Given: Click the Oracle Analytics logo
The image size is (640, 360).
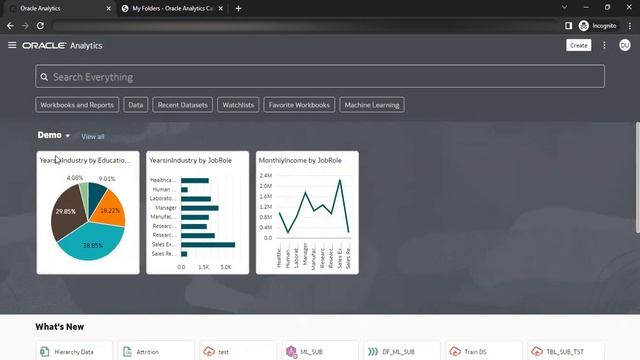Looking at the screenshot, I should pos(62,45).
